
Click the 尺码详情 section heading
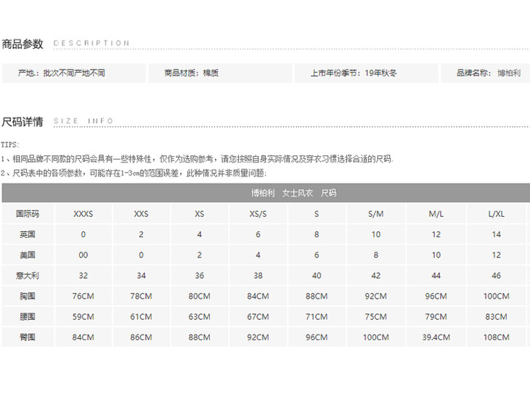pyautogui.click(x=23, y=122)
